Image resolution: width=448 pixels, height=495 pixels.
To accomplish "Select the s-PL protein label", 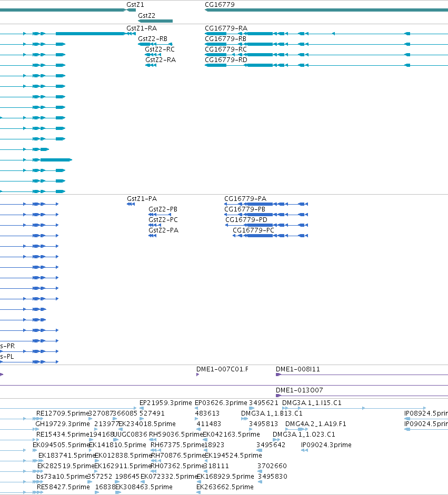I will (7, 357).
